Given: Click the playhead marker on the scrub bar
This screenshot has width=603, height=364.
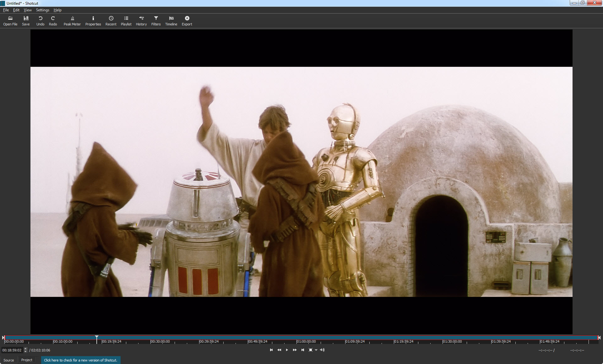Looking at the screenshot, I should (x=97, y=339).
